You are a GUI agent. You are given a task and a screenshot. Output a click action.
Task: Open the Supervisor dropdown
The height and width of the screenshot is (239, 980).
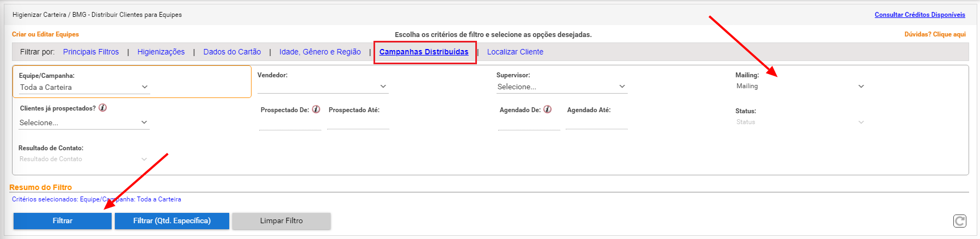point(562,87)
